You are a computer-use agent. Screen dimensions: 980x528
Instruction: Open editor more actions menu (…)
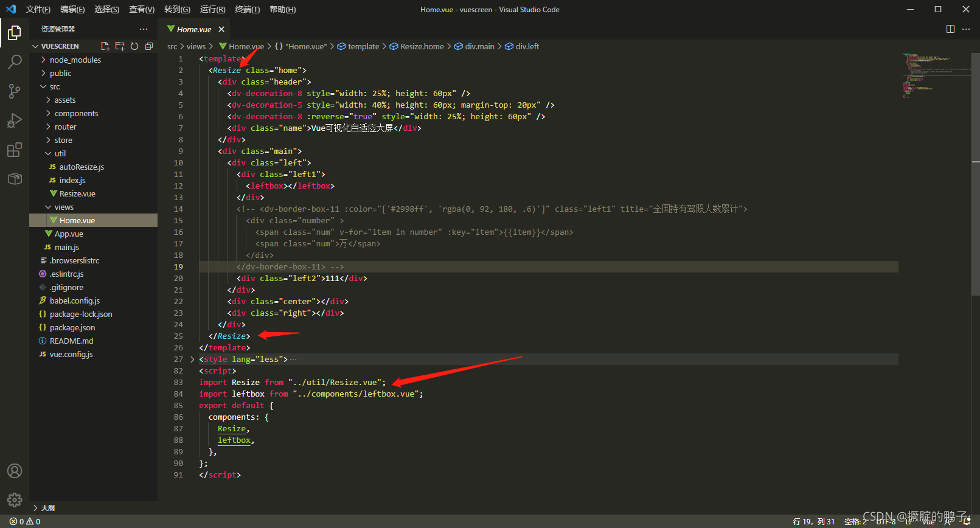966,29
